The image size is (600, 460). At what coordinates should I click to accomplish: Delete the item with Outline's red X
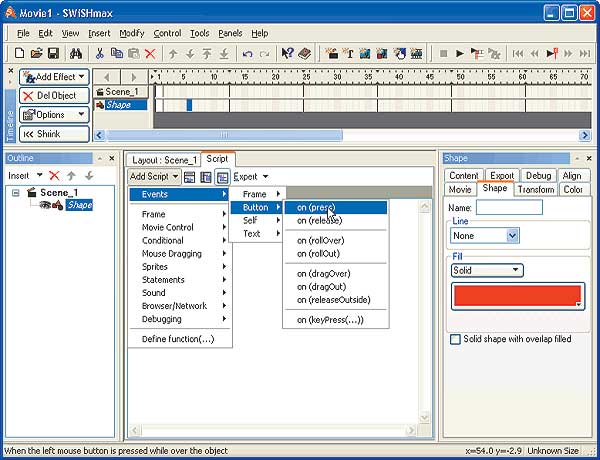[x=54, y=176]
